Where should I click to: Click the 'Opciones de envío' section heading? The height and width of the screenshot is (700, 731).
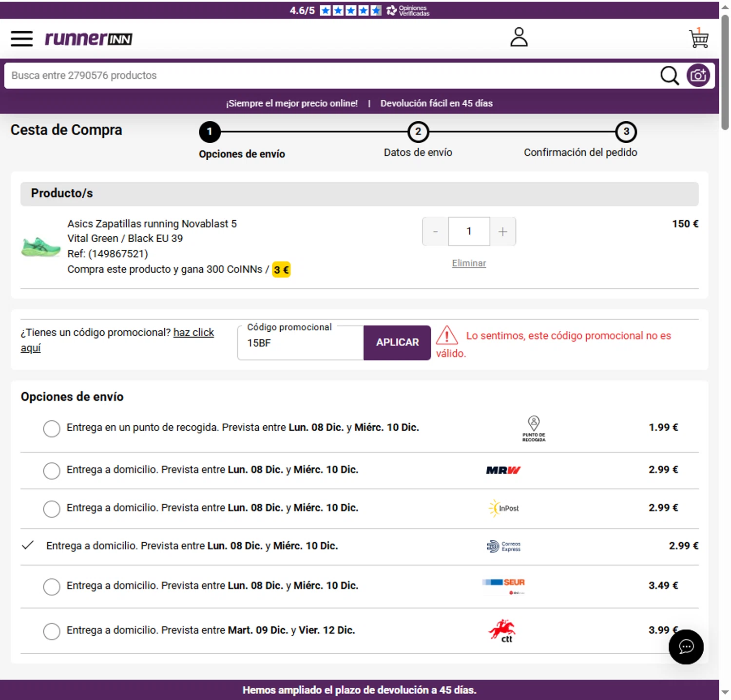click(x=72, y=397)
